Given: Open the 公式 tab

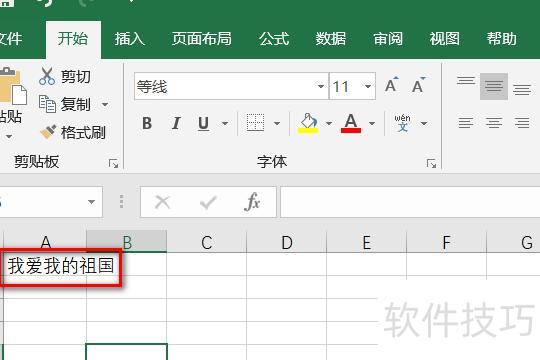Looking at the screenshot, I should [x=274, y=39].
